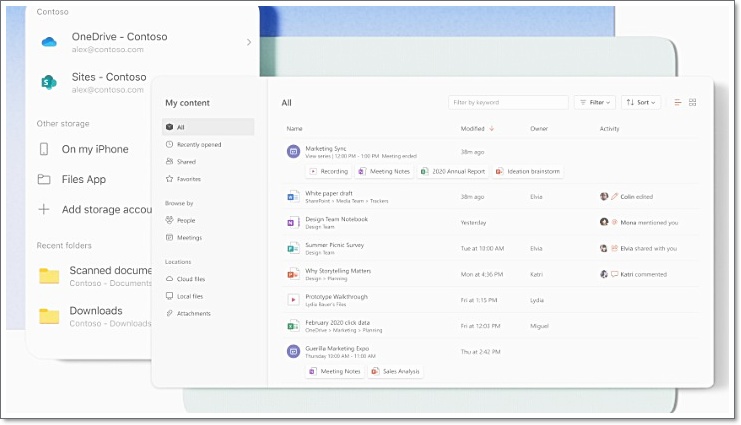Open Sales Analysis chip
The width and height of the screenshot is (741, 425).
[396, 372]
